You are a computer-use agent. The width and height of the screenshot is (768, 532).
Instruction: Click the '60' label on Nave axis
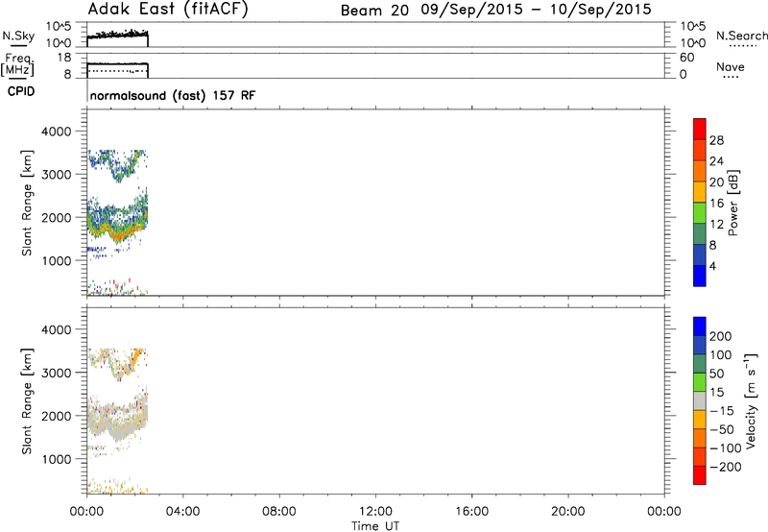[686, 58]
